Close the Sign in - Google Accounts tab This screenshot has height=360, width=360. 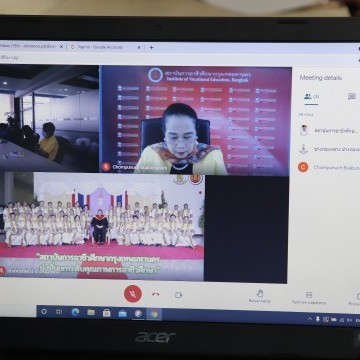139,47
